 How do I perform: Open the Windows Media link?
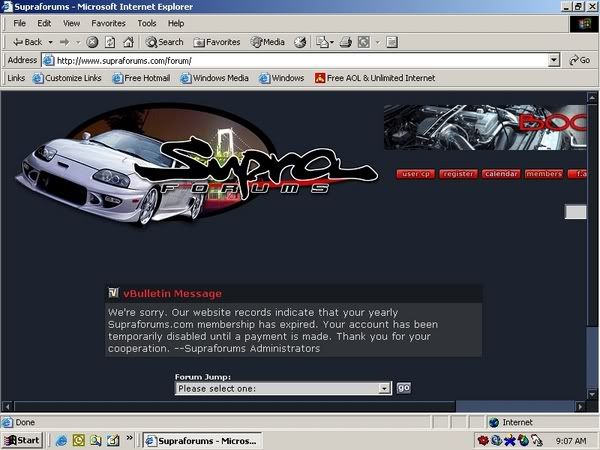click(215, 78)
